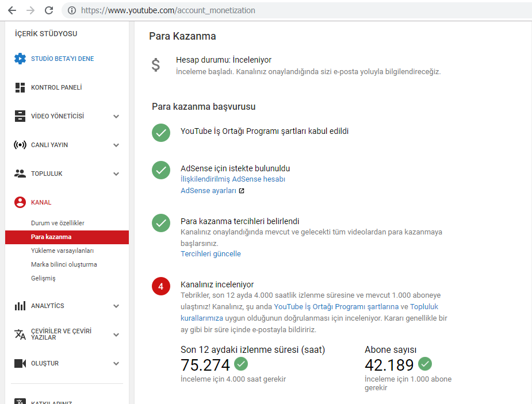532x404 pixels.
Task: Select the KANAL menu item
Action: click(41, 202)
